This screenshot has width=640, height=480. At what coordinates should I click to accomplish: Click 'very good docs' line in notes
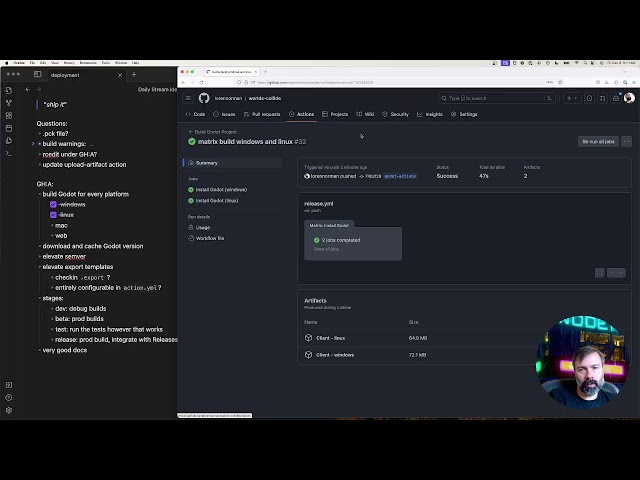[x=64, y=350]
